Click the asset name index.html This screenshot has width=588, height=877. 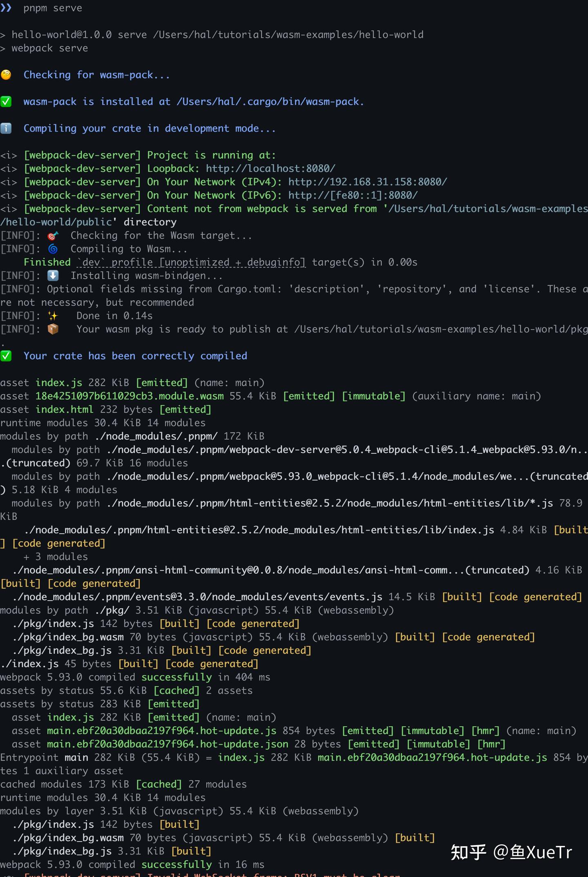[x=65, y=409]
